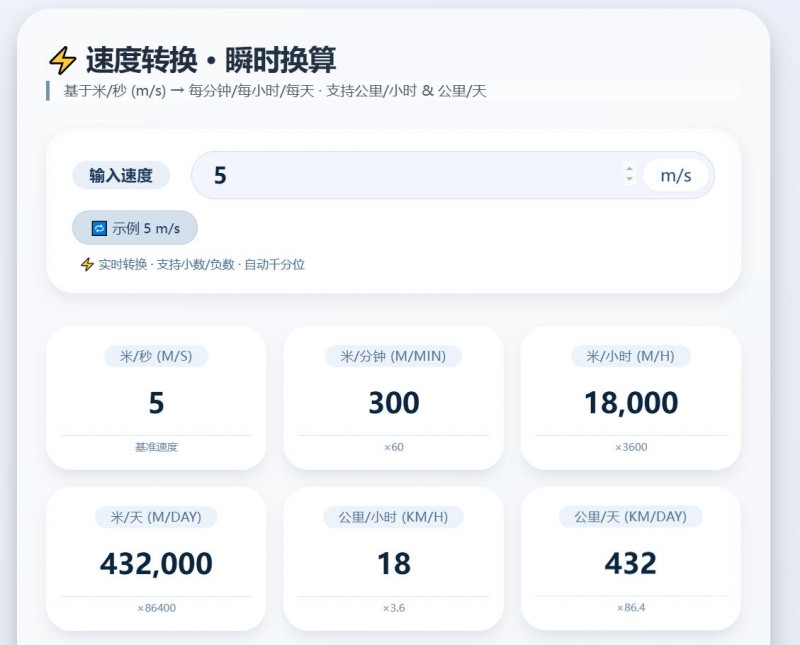Click the 公里/天 (KM/DAY) label
Viewport: 800px width, 645px height.
631,517
